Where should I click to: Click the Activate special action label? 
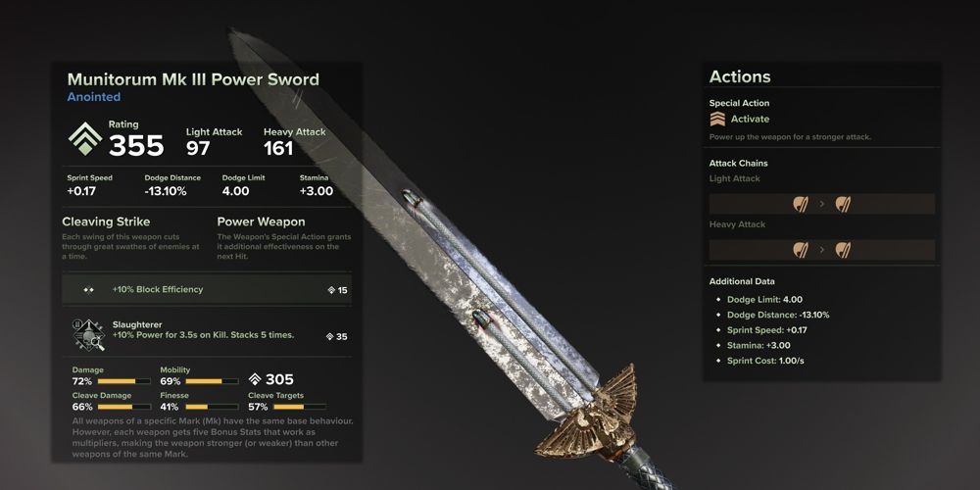[750, 119]
